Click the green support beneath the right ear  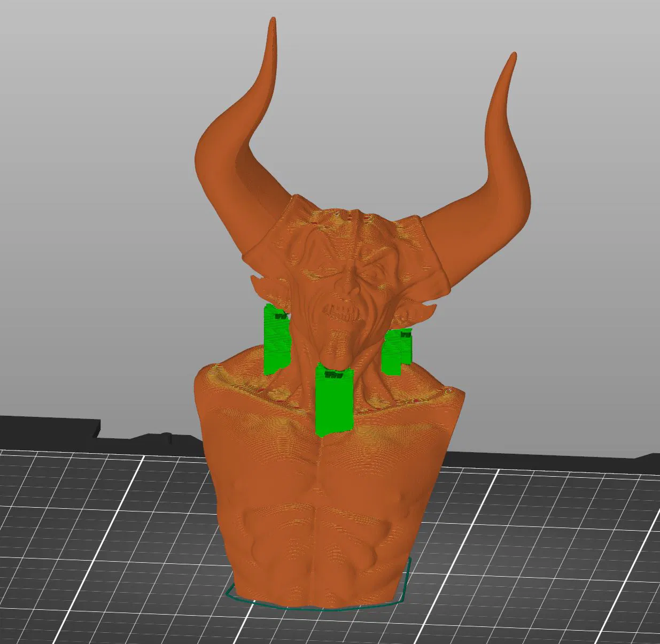(x=396, y=351)
